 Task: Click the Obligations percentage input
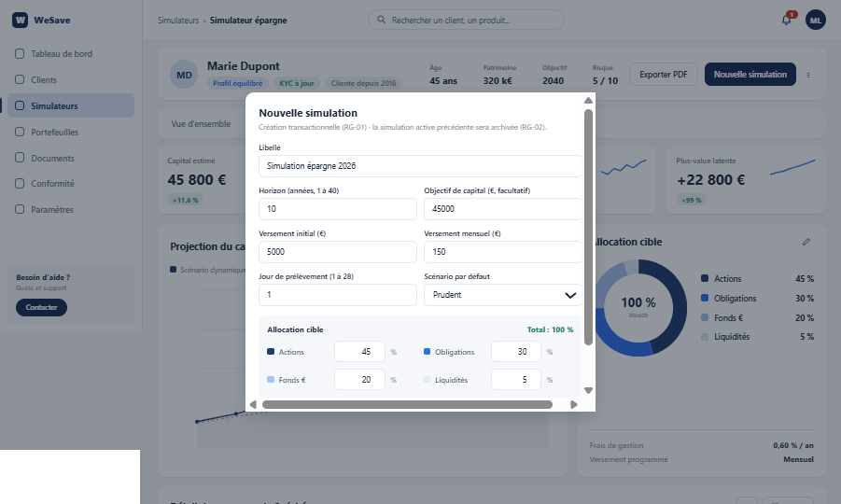point(516,352)
